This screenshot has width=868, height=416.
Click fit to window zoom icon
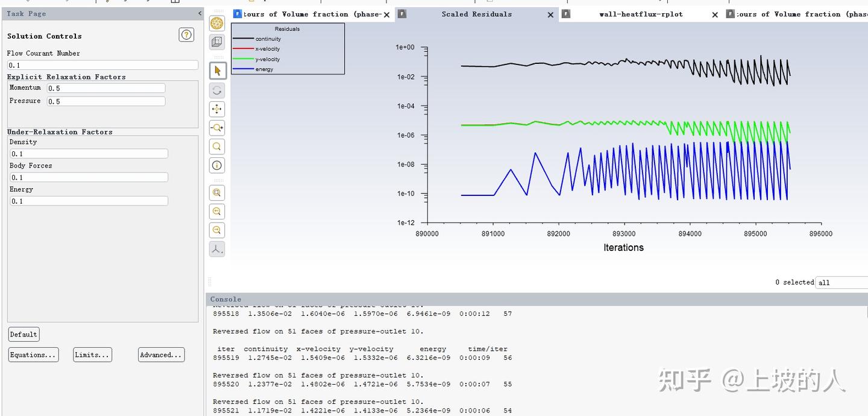click(218, 193)
